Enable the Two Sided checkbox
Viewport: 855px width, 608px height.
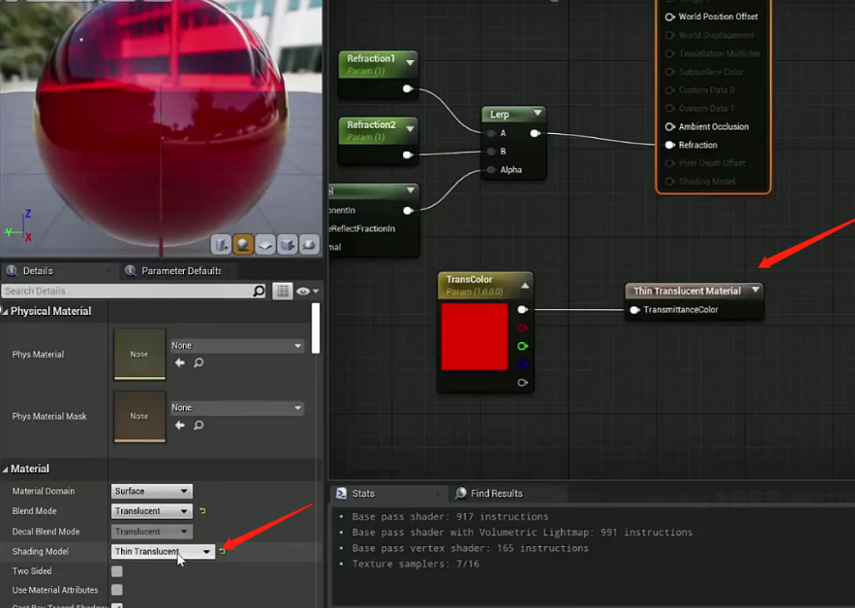pos(117,571)
